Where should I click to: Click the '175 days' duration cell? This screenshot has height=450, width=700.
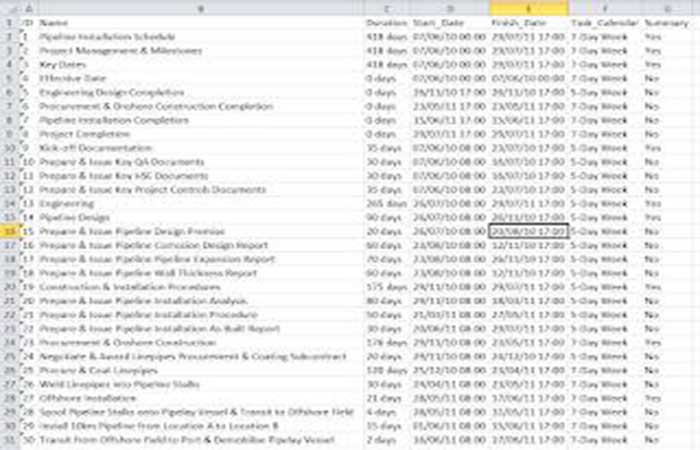387,287
